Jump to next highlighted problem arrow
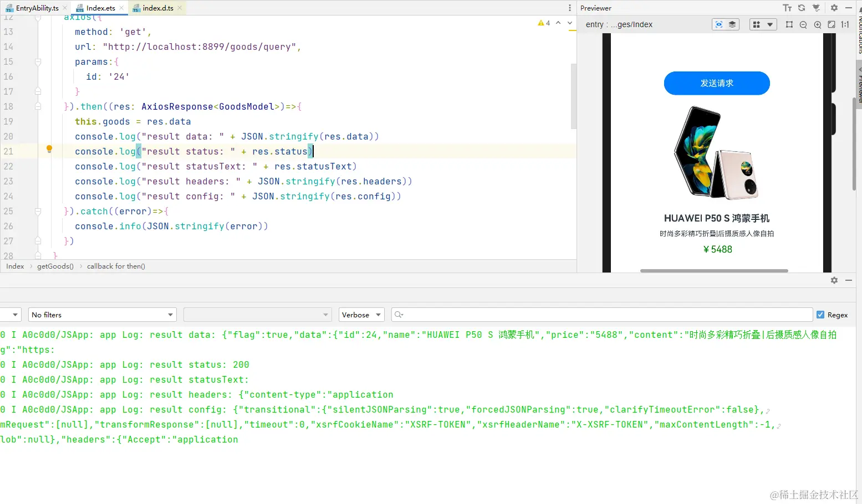Screen dimensions: 862x504 coord(569,23)
